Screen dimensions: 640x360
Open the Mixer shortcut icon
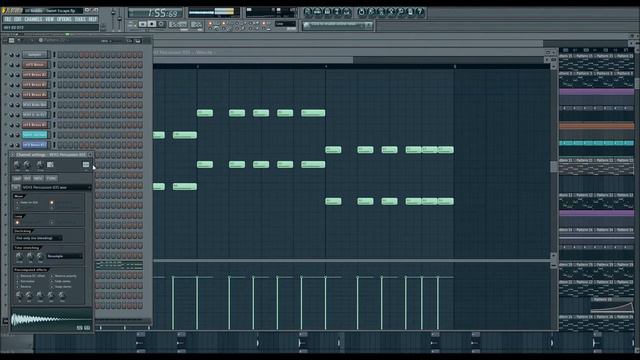click(347, 12)
